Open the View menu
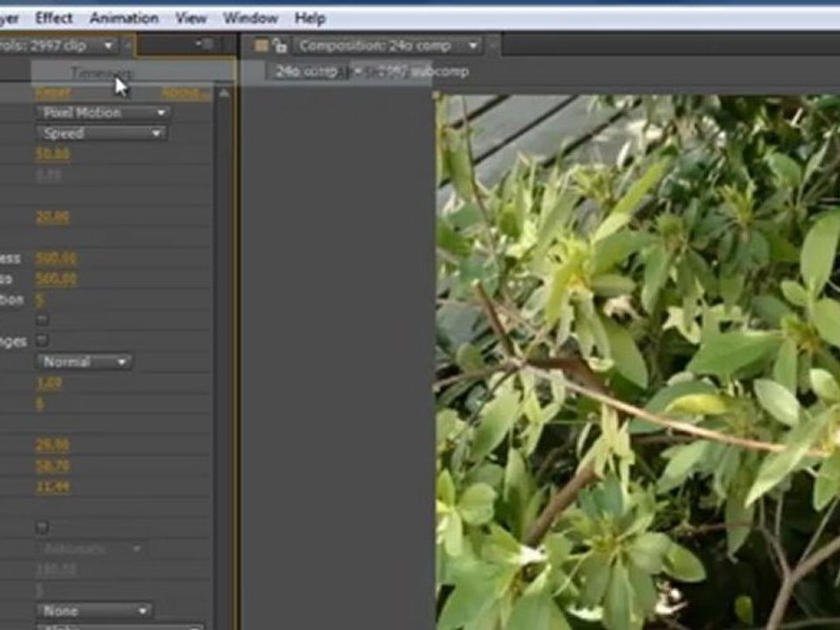Viewport: 840px width, 630px height. (191, 18)
